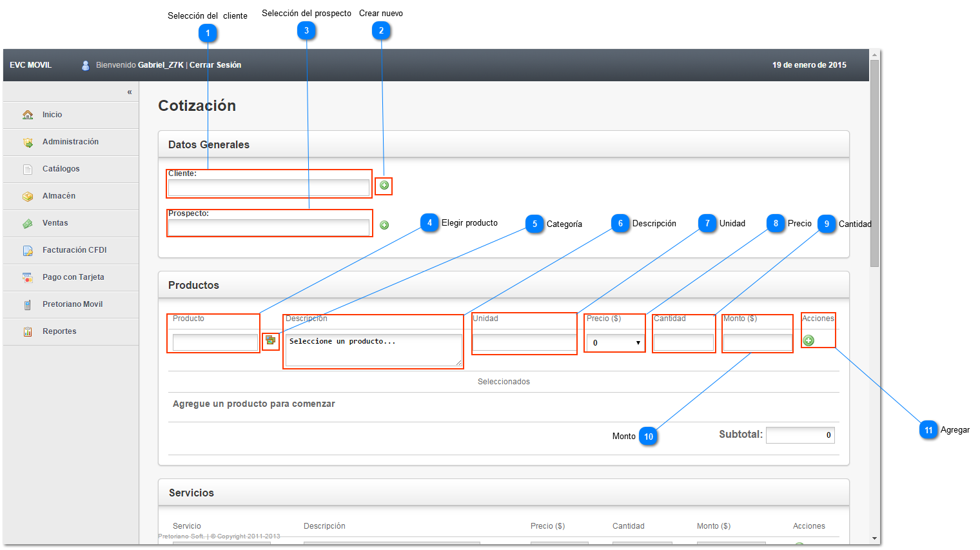
Task: Click the Seleccionados label
Action: pyautogui.click(x=504, y=382)
